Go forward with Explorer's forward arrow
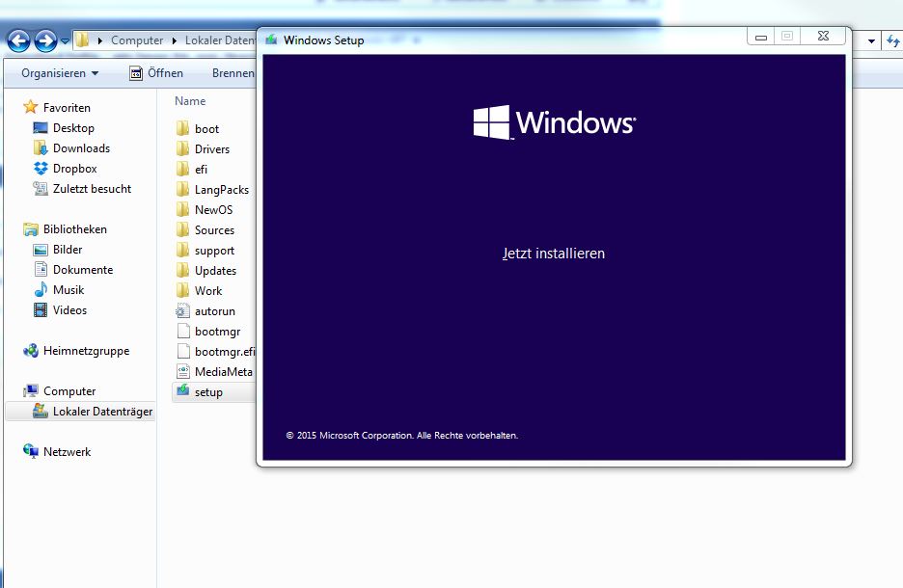Image resolution: width=903 pixels, height=588 pixels. point(45,40)
